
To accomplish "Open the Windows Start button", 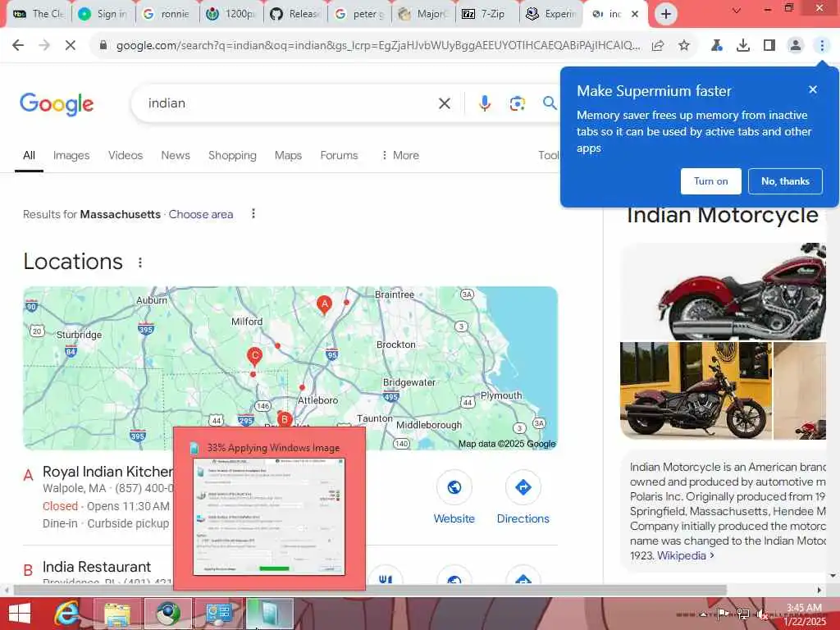I will click(20, 614).
